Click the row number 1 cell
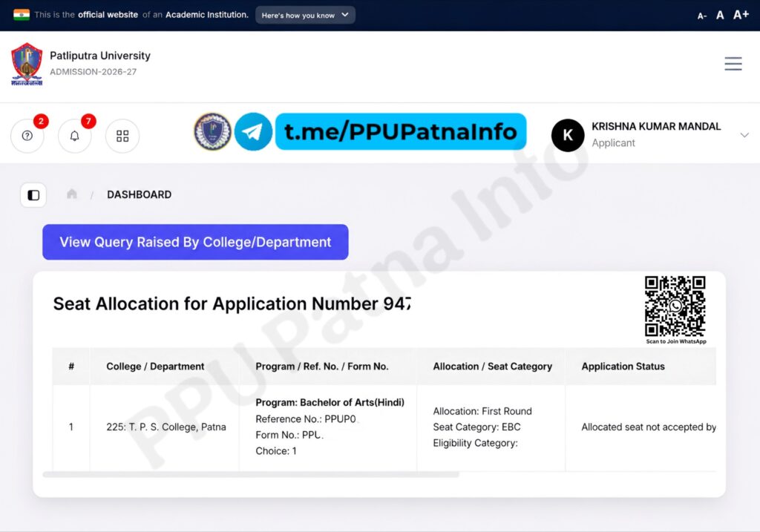Screen dimensions: 760x532 [x=71, y=427]
